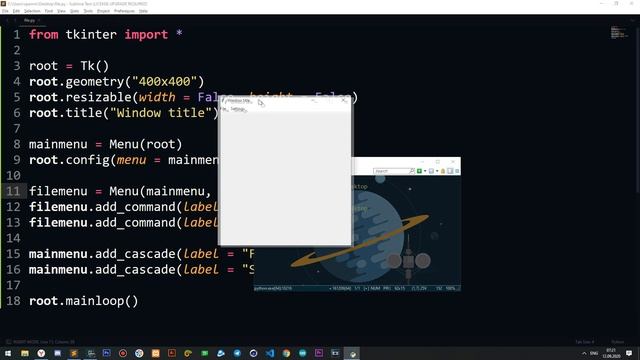Open the Goto menu in Sublime Text

75,11
